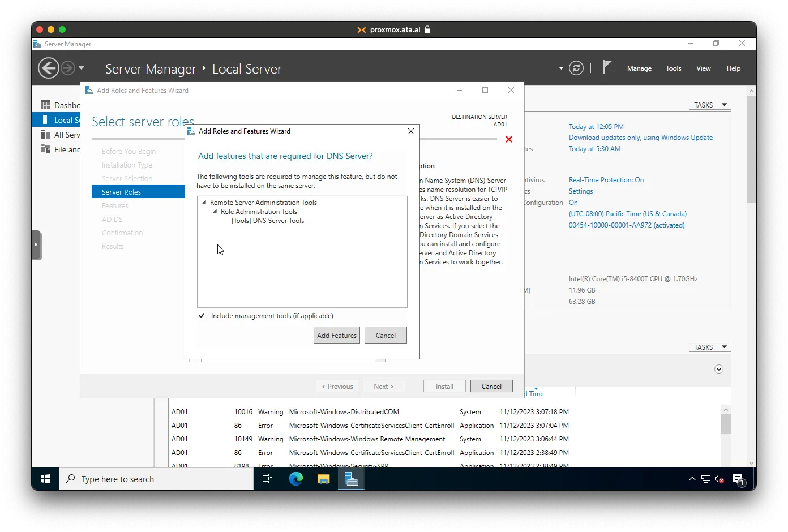The image size is (788, 532).
Task: Open the Tools menu
Action: [x=674, y=68]
